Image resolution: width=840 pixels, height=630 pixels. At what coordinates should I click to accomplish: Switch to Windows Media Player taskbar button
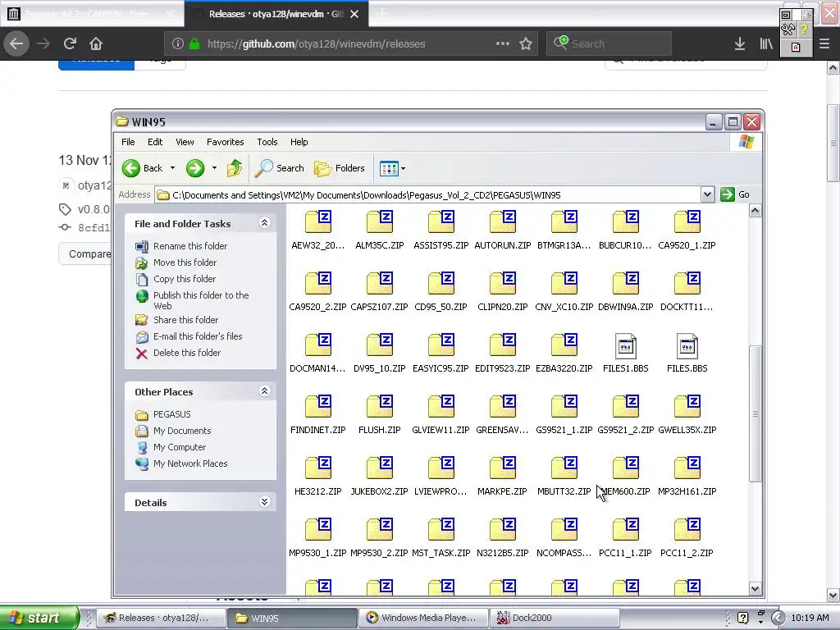point(423,618)
